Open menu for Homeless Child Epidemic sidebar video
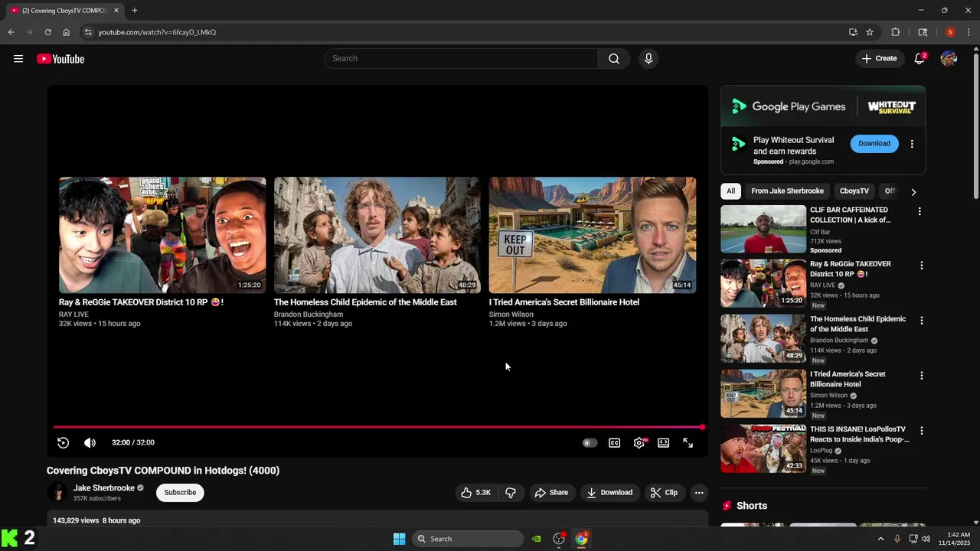Viewport: 980px width, 551px height. pos(921,321)
